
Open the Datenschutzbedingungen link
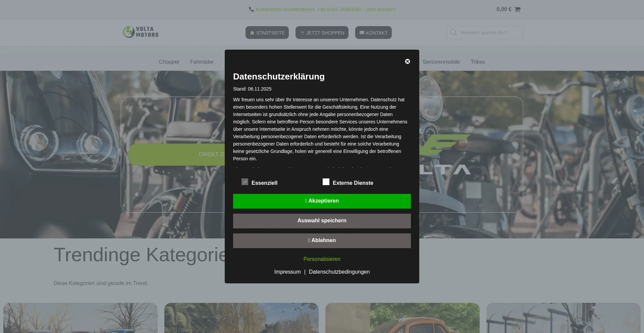pyautogui.click(x=339, y=272)
